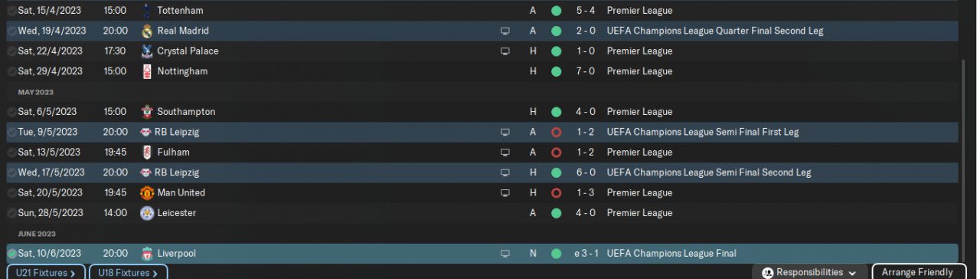Image resolution: width=980 pixels, height=279 pixels.
Task: Toggle check circle beside Wed 19/4/2023 fixture
Action: 11,31
